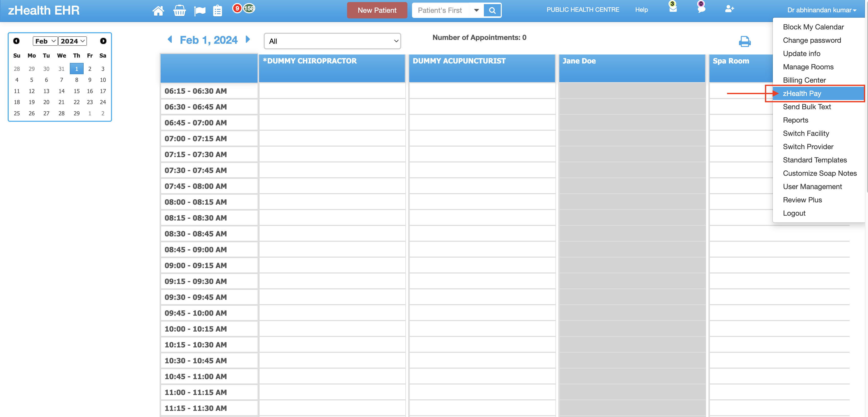Collapse the Dr abhinandan kumar user menu
The width and height of the screenshot is (868, 417).
[x=821, y=10]
